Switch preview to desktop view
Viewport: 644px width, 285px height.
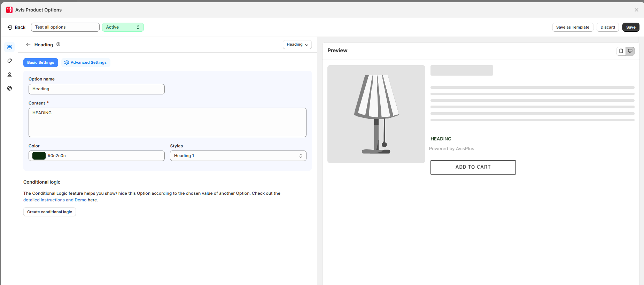[630, 51]
